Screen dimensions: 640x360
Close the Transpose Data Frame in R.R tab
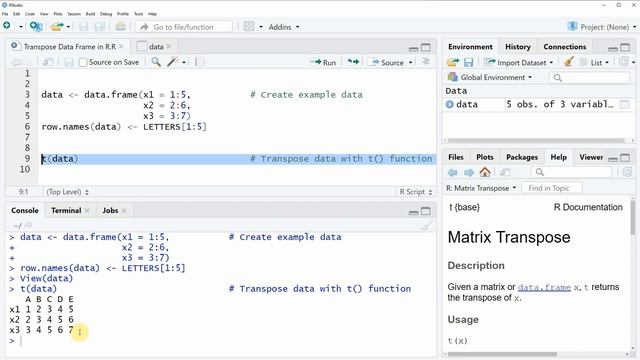coord(121,47)
